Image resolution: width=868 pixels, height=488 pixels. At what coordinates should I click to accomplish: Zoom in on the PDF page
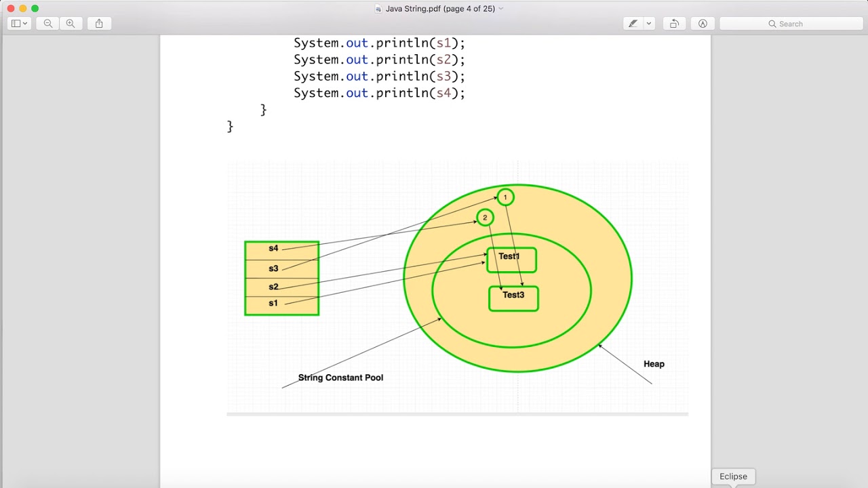(71, 24)
